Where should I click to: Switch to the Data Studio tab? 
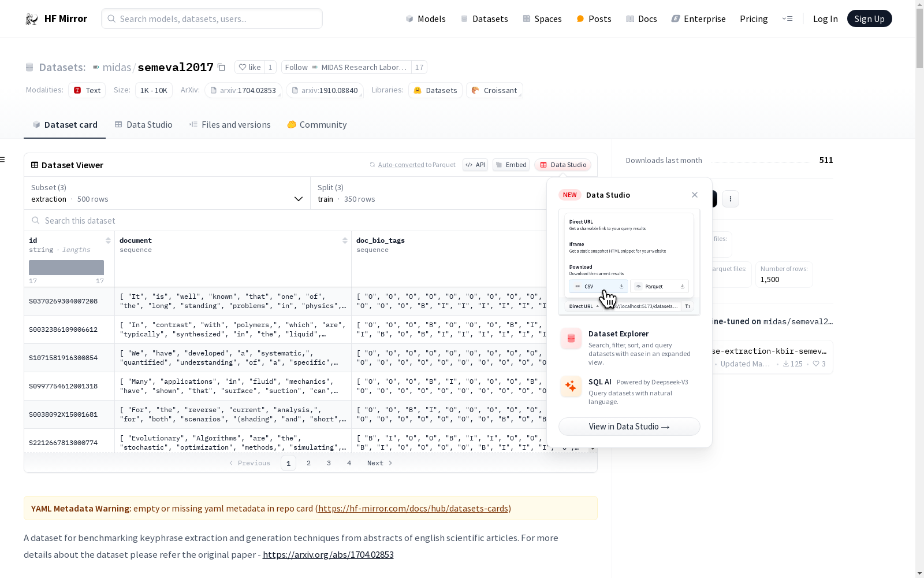(x=144, y=125)
